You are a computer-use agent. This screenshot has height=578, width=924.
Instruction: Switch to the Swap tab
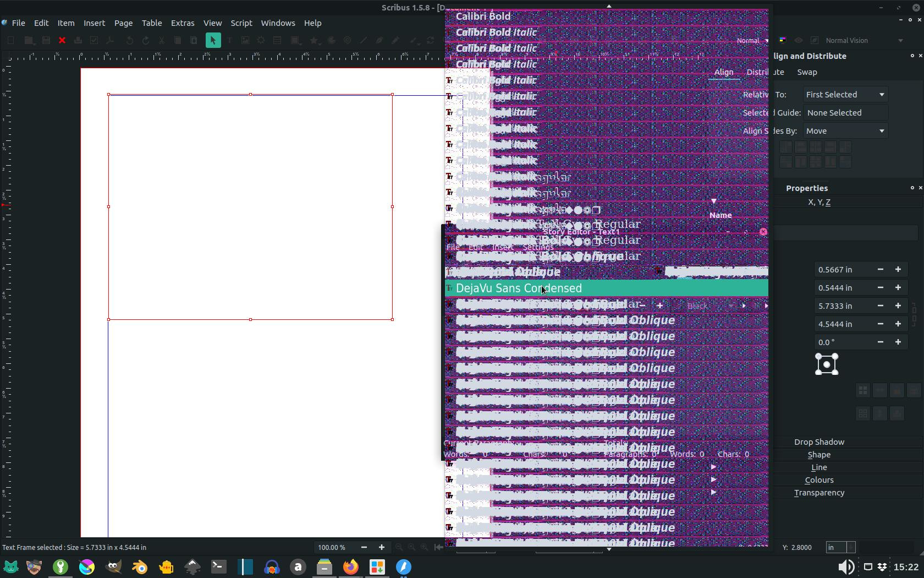(x=807, y=72)
